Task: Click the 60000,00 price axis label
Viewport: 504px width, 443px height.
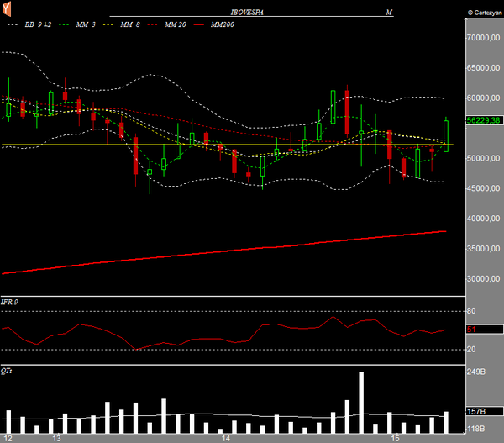Action: pos(484,98)
